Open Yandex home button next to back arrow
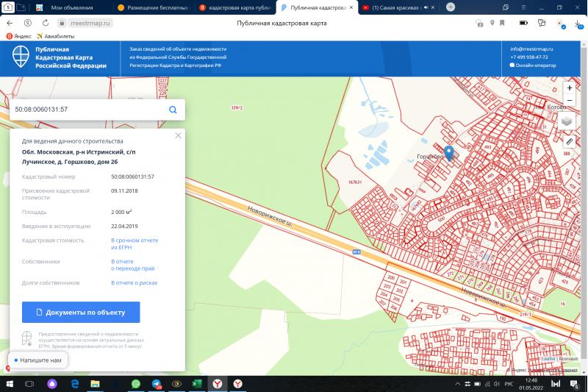The image size is (588, 392). coord(28,23)
